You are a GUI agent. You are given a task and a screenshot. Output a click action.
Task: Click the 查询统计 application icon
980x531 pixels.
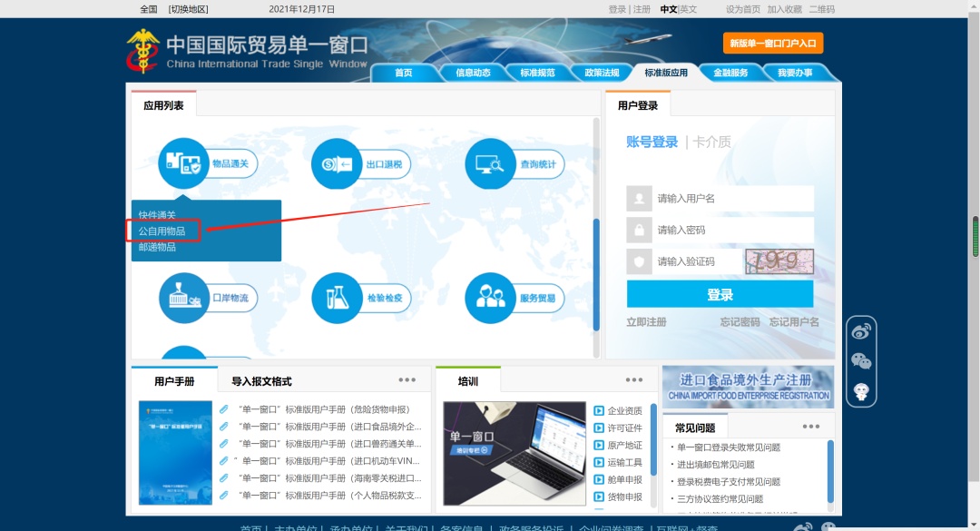pos(491,164)
